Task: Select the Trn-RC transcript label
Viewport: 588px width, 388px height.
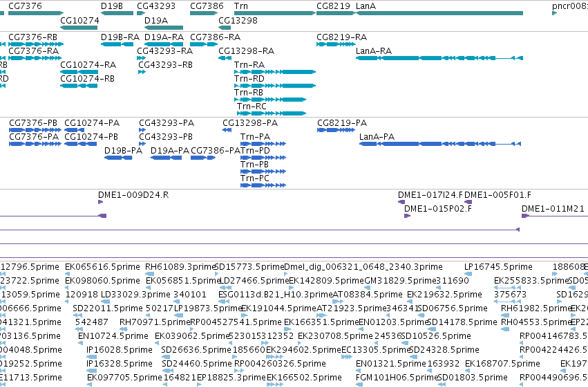Action: coord(252,107)
